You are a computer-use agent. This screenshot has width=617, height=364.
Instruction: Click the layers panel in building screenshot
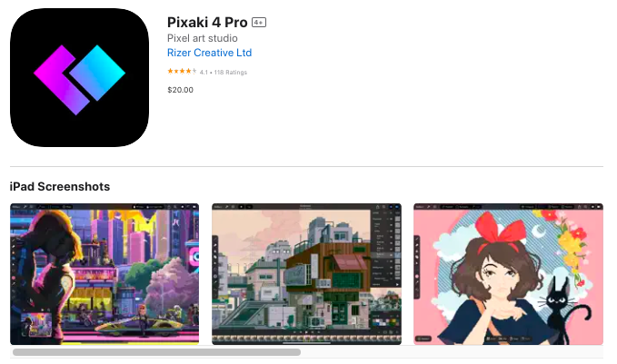coord(386,250)
